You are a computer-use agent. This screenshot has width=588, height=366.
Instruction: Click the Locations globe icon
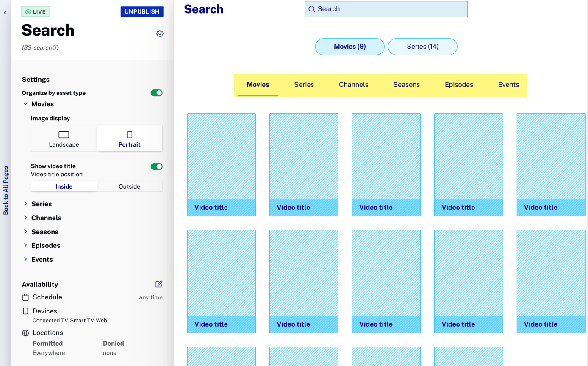(x=25, y=333)
